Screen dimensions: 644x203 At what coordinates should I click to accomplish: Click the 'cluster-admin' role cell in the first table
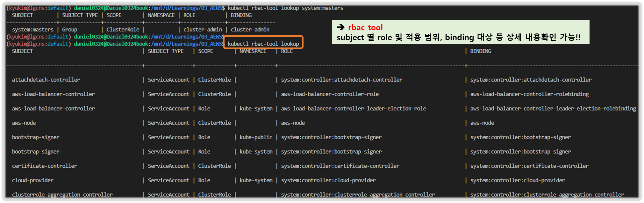click(203, 29)
